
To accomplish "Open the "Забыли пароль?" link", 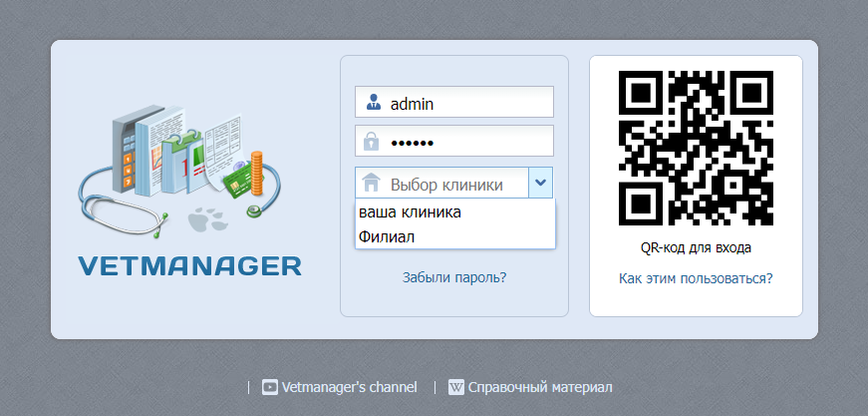I will click(x=454, y=277).
